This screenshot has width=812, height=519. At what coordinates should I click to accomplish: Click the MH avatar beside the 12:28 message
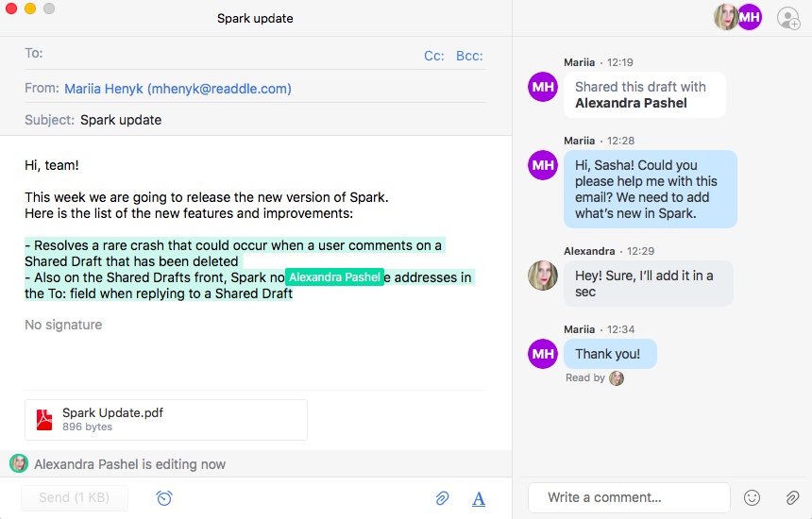click(543, 165)
